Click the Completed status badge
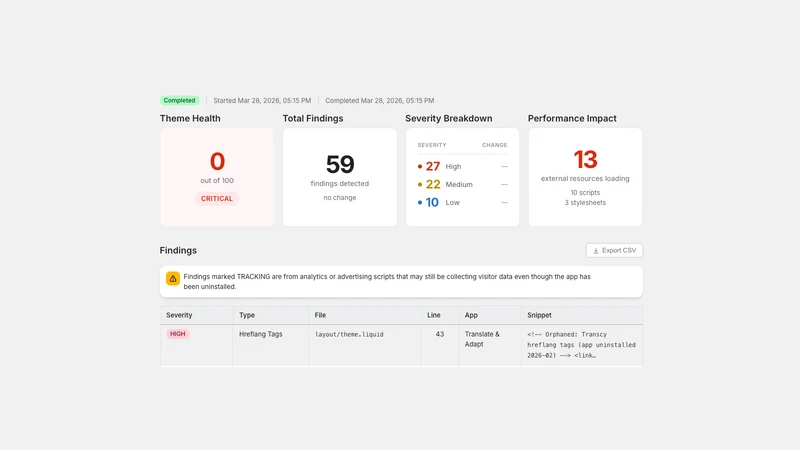800x450 pixels. click(179, 101)
